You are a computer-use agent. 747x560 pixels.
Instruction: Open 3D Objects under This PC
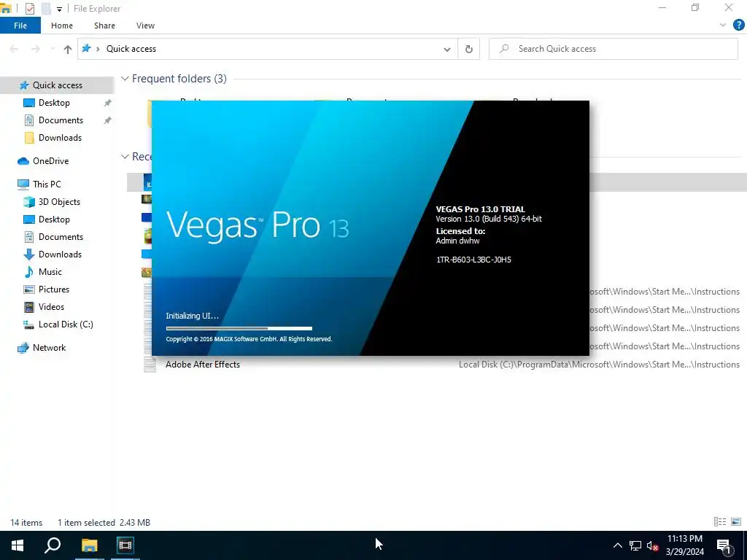(59, 202)
